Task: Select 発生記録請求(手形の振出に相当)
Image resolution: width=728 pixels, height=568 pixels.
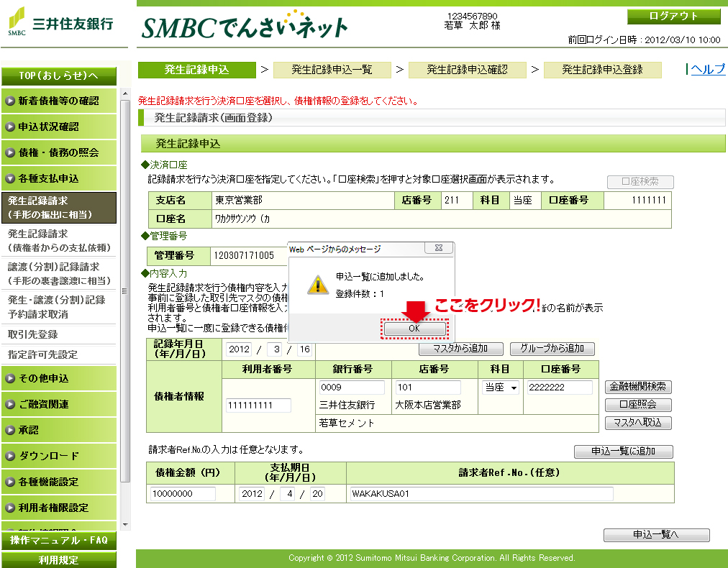Action: [59, 208]
